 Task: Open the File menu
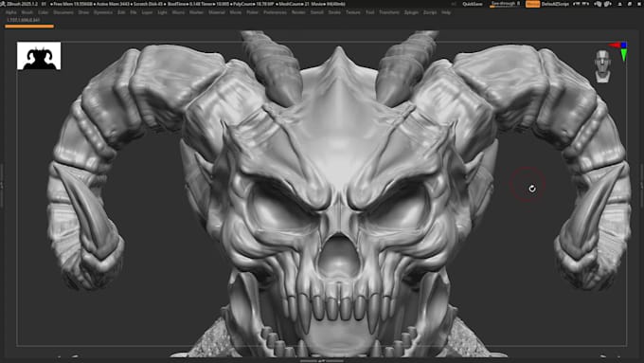tap(134, 12)
